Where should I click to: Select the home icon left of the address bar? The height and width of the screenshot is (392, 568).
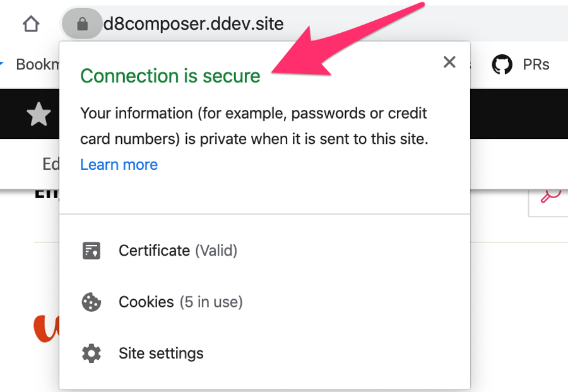[x=30, y=23]
